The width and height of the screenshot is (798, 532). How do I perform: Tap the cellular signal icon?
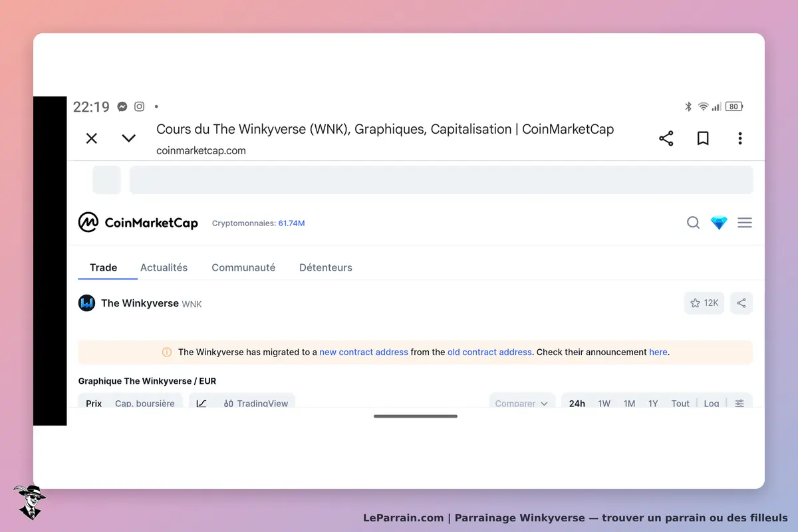click(716, 106)
